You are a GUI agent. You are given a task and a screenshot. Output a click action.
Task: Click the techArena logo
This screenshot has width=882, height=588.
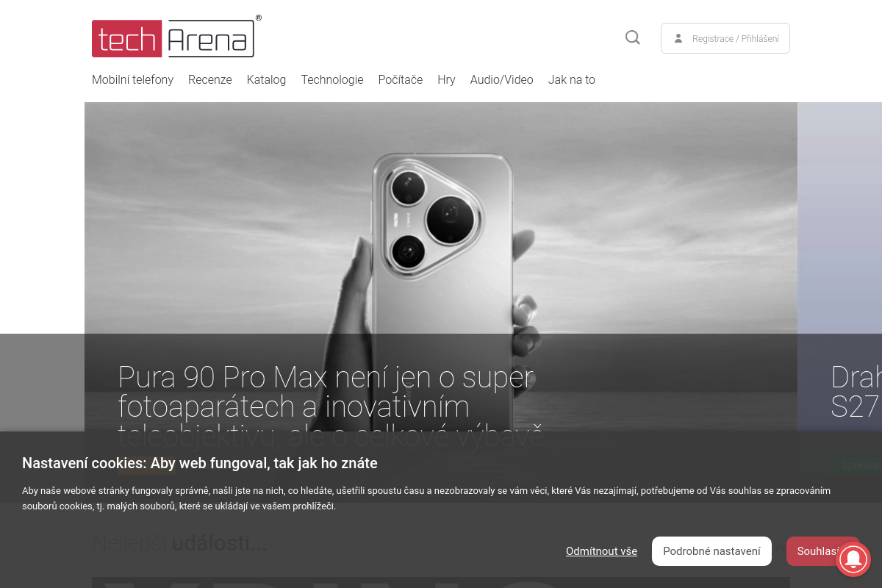(x=176, y=37)
